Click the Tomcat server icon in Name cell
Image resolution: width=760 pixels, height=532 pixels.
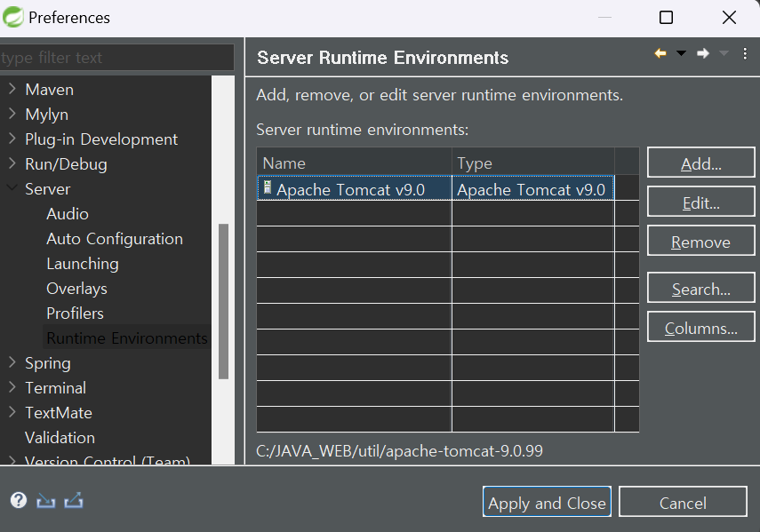click(267, 187)
